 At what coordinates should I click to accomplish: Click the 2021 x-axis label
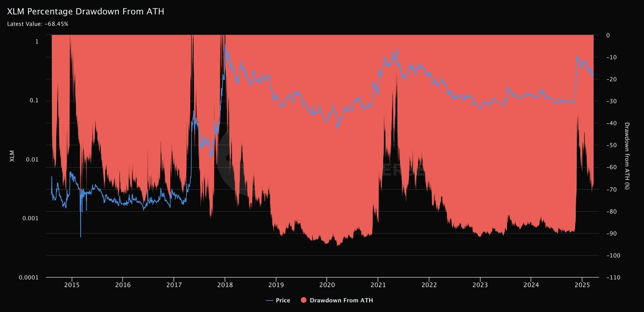click(378, 285)
